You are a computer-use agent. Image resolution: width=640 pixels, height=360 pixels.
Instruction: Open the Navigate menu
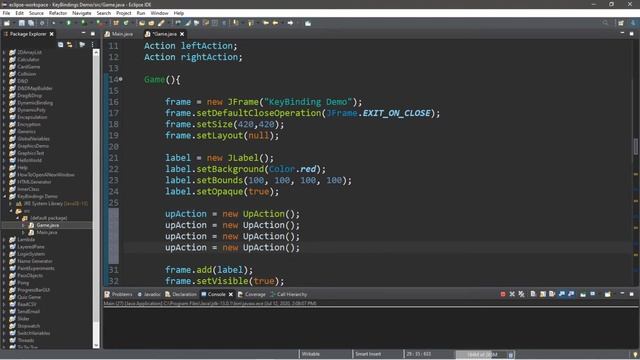click(82, 13)
